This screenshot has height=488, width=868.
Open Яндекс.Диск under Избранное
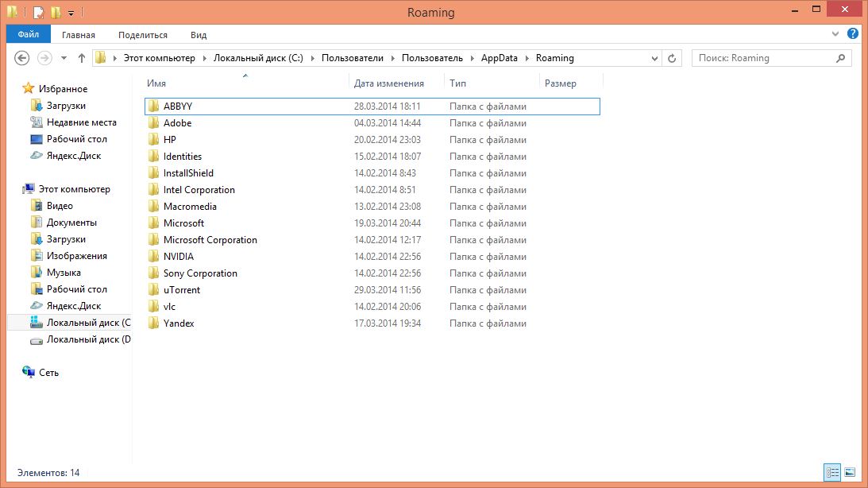point(73,156)
